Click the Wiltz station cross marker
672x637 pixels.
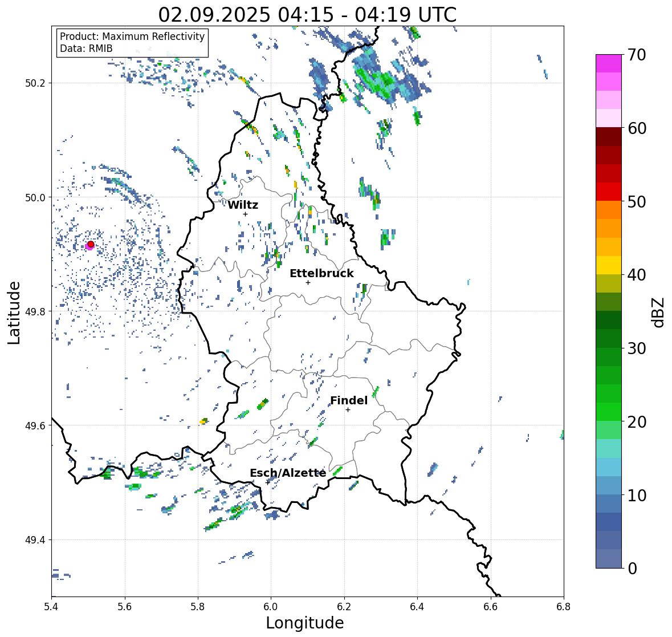click(245, 214)
